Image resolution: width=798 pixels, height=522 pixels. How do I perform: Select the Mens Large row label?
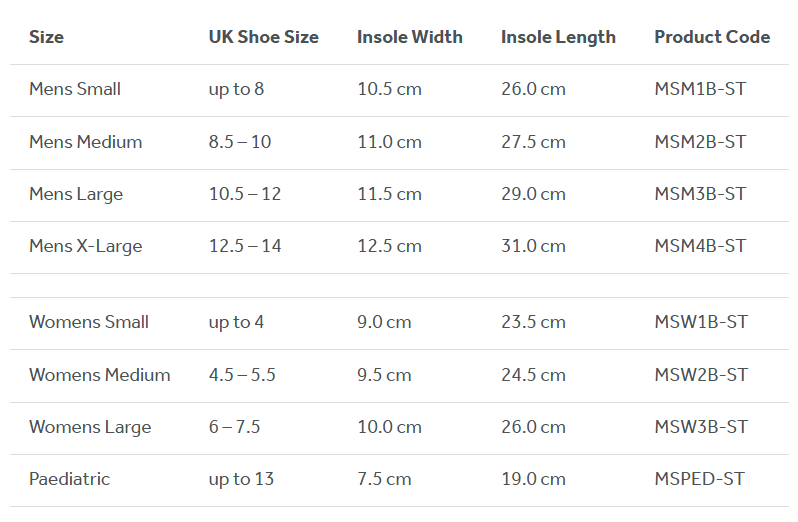[76, 194]
